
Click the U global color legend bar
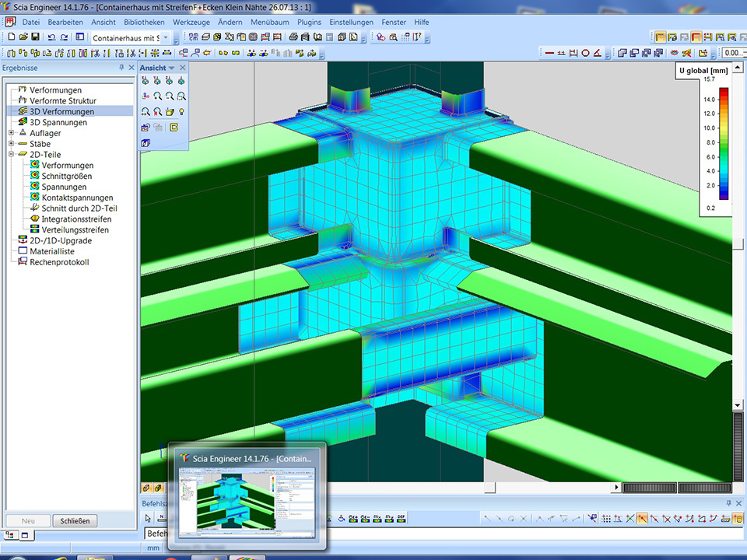pyautogui.click(x=724, y=143)
